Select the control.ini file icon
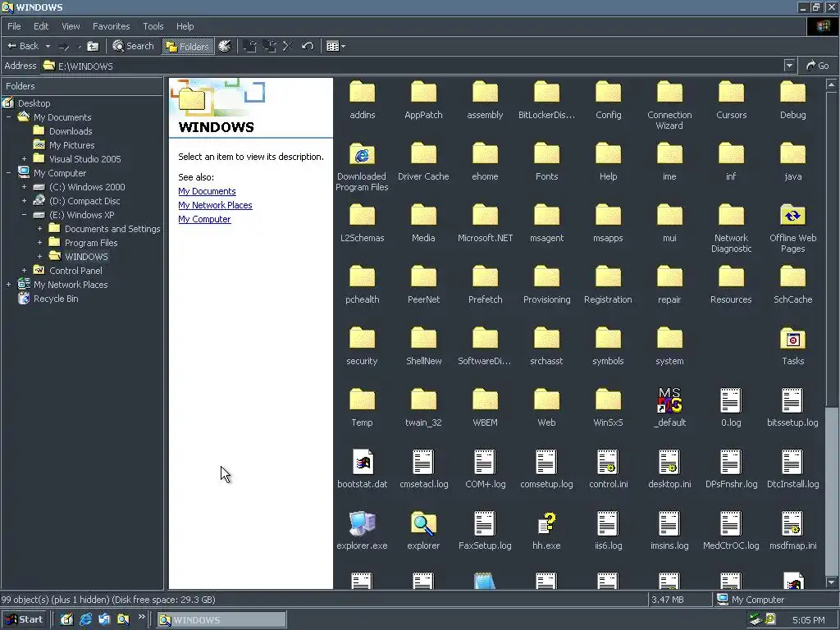Screen dimensions: 840x630 [608, 462]
